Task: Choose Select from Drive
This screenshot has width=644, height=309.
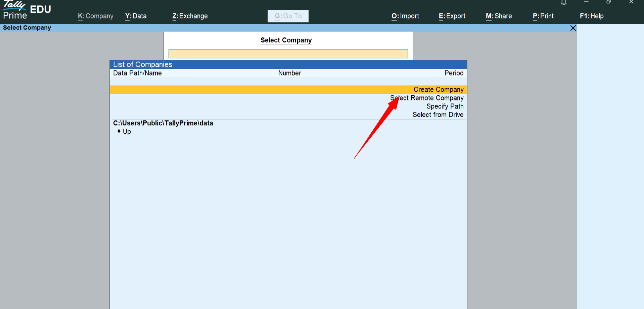Action: click(x=438, y=115)
